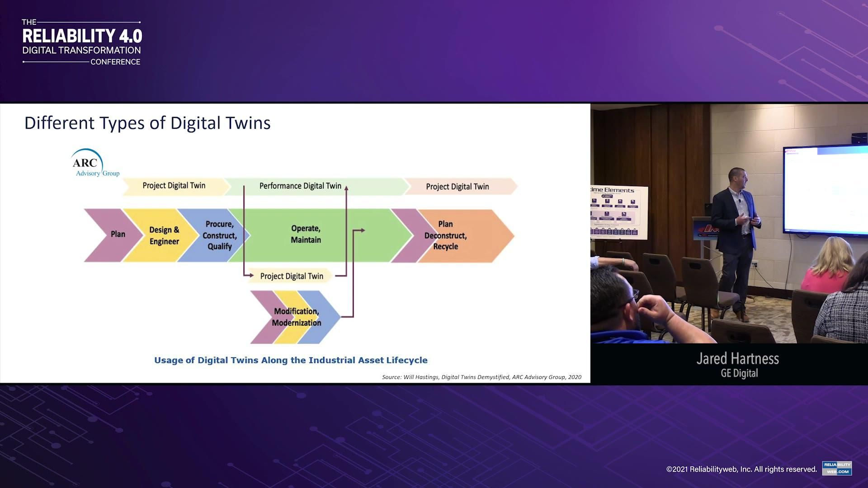This screenshot has height=488, width=868.
Task: Click the upper 'Project Digital Twin' yellow banner
Action: click(173, 186)
